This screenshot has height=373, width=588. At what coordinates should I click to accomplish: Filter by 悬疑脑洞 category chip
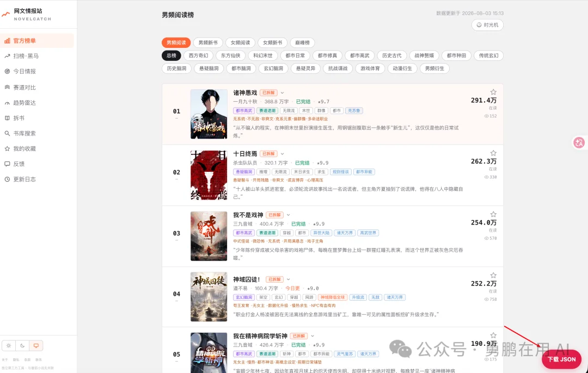(209, 69)
